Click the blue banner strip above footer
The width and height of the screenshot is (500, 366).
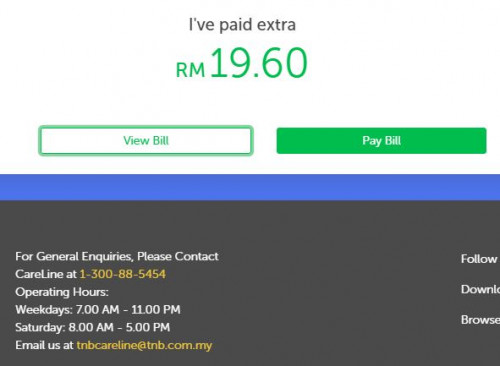pyautogui.click(x=250, y=187)
